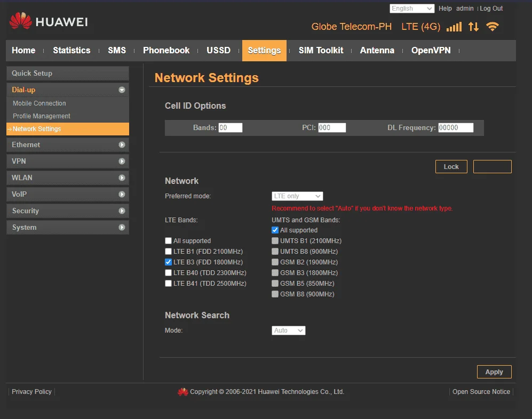532x419 pixels.
Task: Collapse the Dial-up sidebar section
Action: coord(68,90)
